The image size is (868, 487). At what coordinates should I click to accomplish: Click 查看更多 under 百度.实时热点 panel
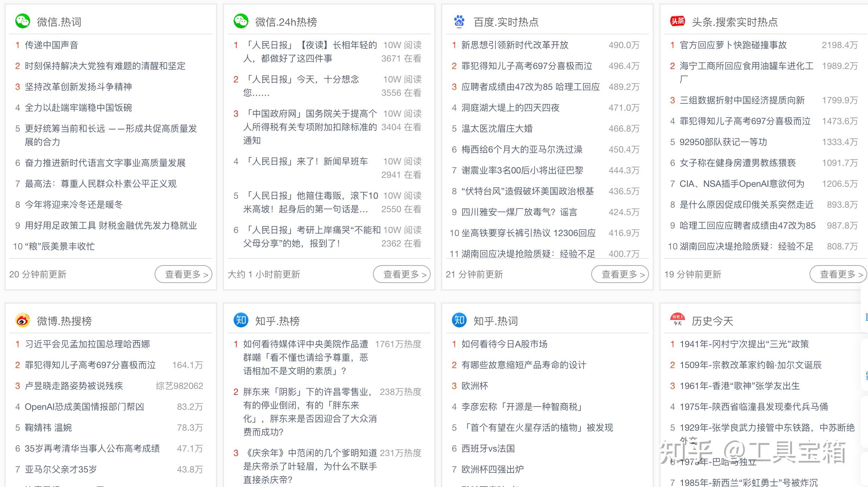pos(620,274)
